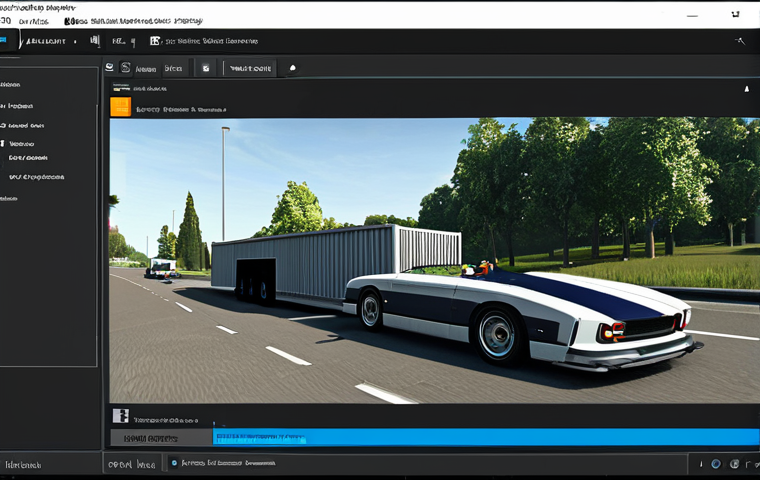Select the fifth indented item in the left sidebar
Viewport: 760px width, 480px height.
(28, 158)
